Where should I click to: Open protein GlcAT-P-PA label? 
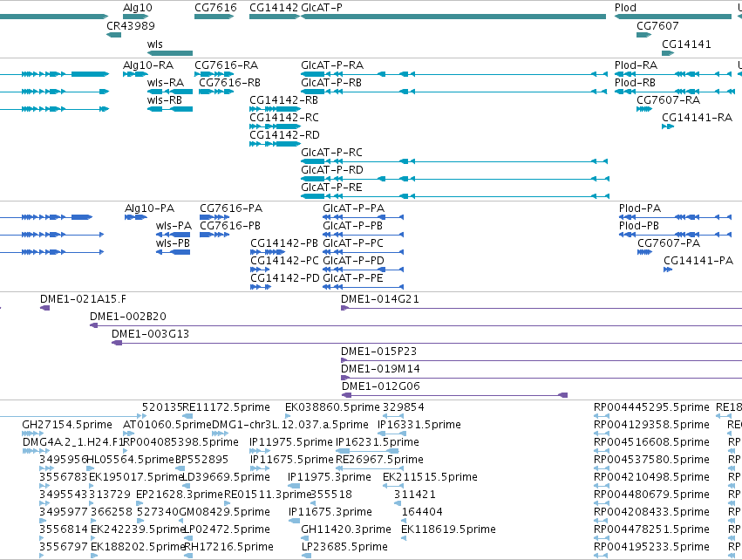(x=353, y=208)
